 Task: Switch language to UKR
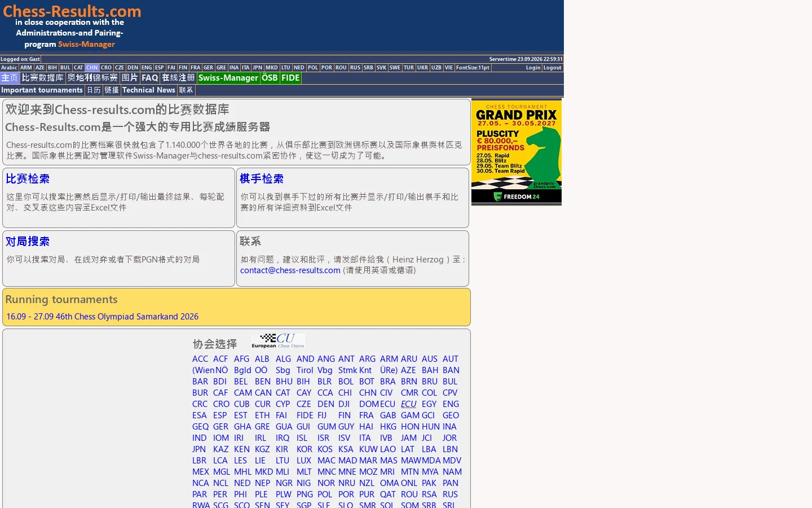[x=423, y=68]
